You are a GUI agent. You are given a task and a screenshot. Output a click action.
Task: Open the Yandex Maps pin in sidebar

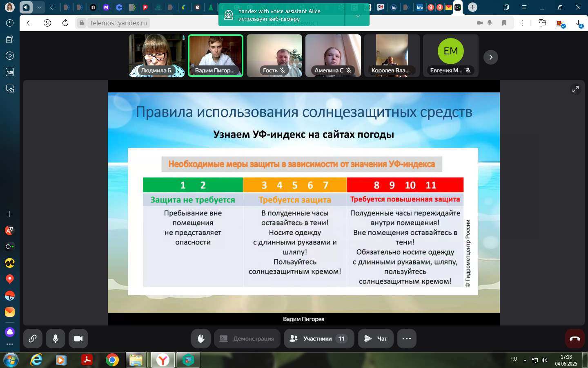coord(10,279)
